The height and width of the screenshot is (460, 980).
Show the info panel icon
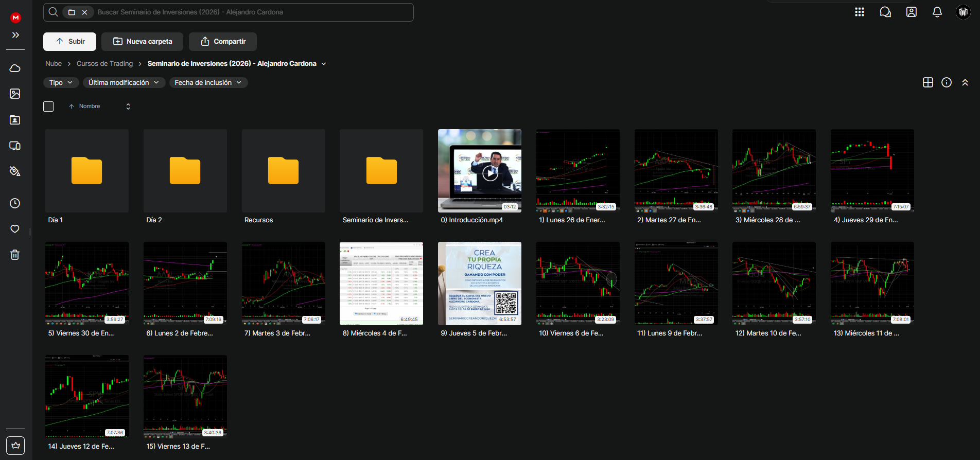tap(947, 82)
